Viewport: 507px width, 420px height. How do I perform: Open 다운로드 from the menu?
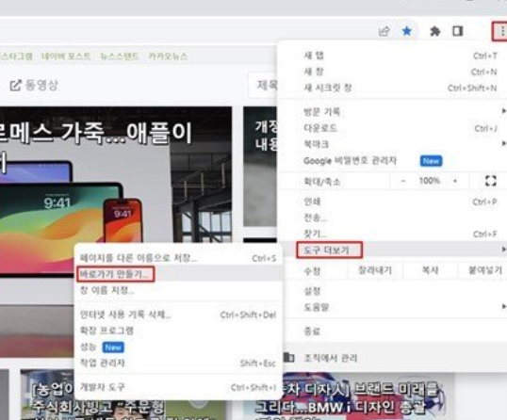pos(392,128)
